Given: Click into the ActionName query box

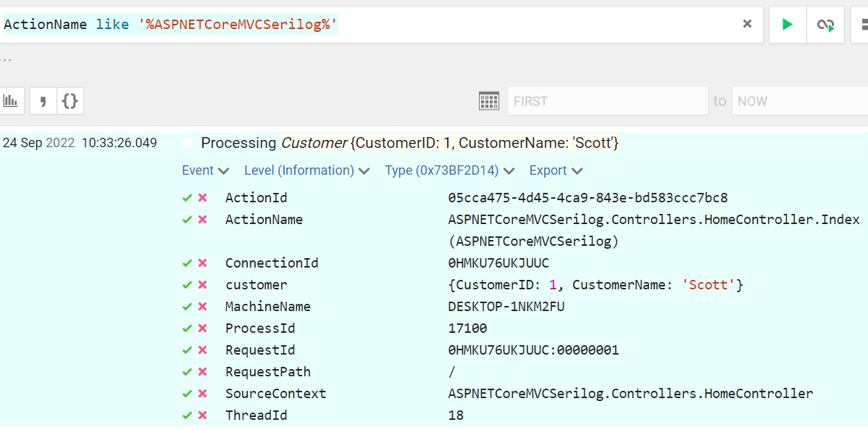Looking at the screenshot, I should 435,25.
